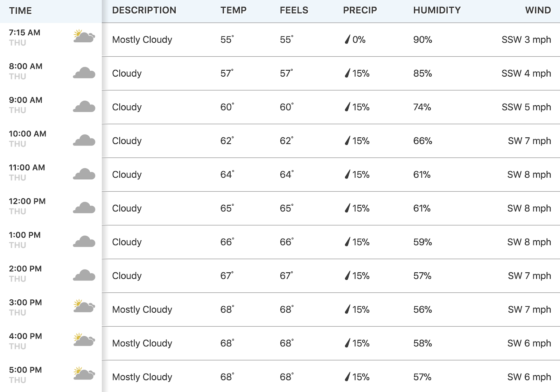Click the 10:00 AM cloud icon
Image resolution: width=560 pixels, height=392 pixels.
[84, 140]
